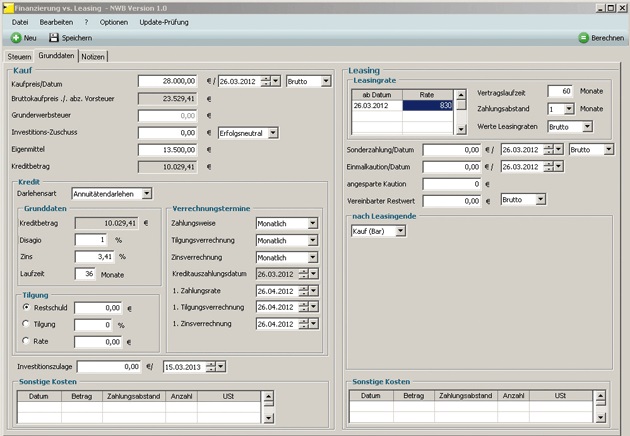Screen dimensions: 630x436
Task: Switch to the Steuern tab
Action: 20,56
